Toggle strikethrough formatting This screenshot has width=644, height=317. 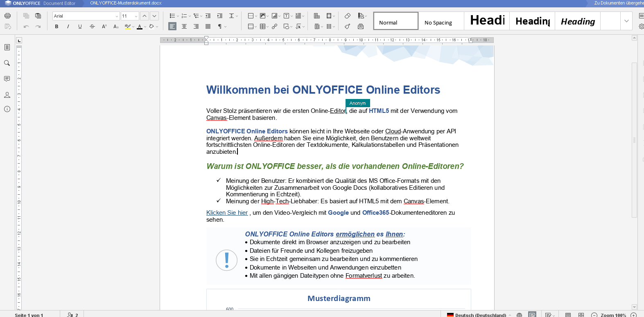tap(92, 27)
